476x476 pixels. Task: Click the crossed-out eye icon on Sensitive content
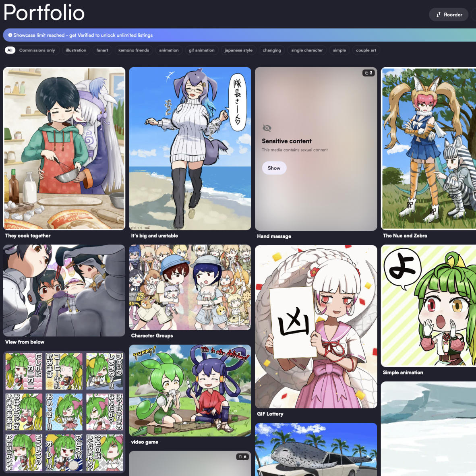pos(266,128)
